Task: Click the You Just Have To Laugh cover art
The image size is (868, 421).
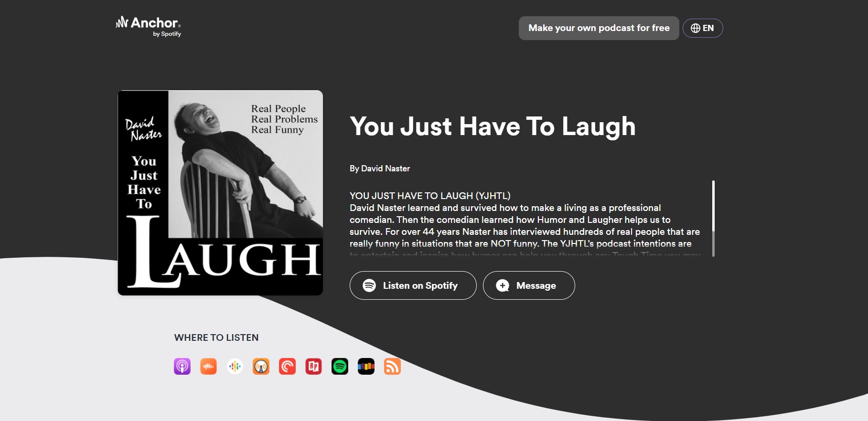Action: coord(220,193)
